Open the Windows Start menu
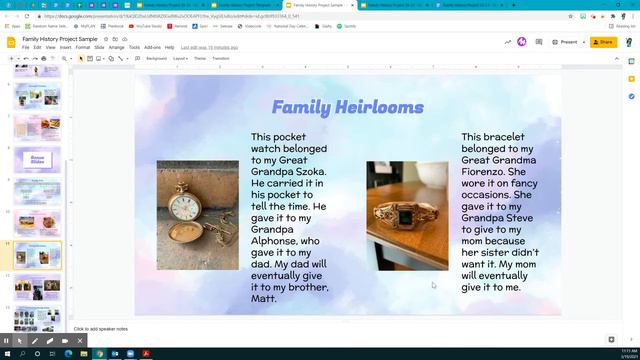 [7, 354]
